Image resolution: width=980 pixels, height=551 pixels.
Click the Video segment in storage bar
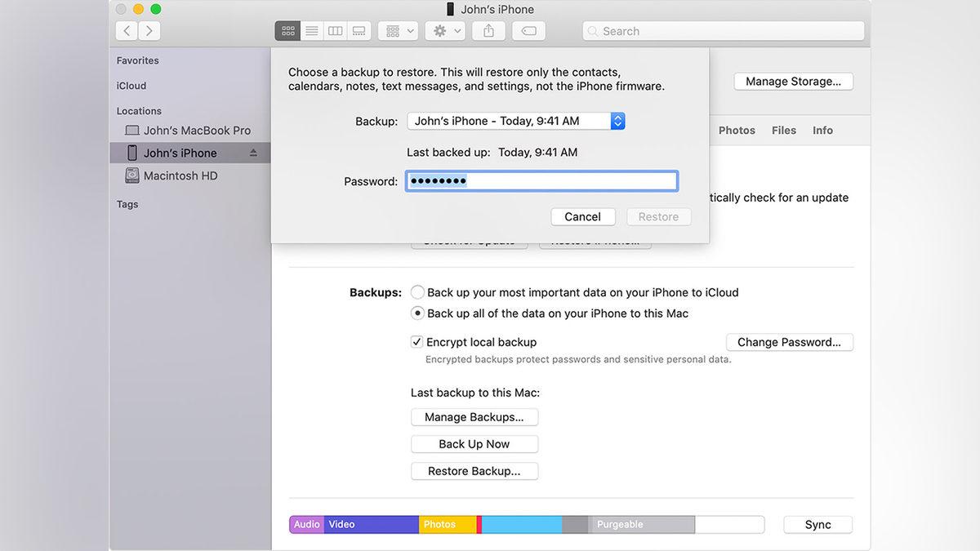click(372, 524)
